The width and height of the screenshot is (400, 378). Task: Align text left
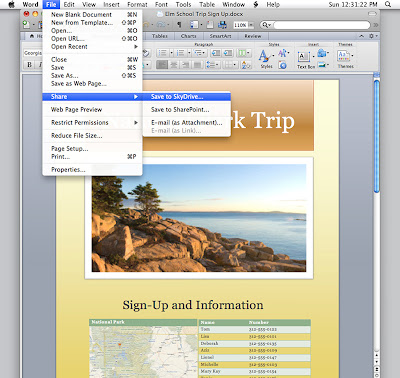pos(162,65)
